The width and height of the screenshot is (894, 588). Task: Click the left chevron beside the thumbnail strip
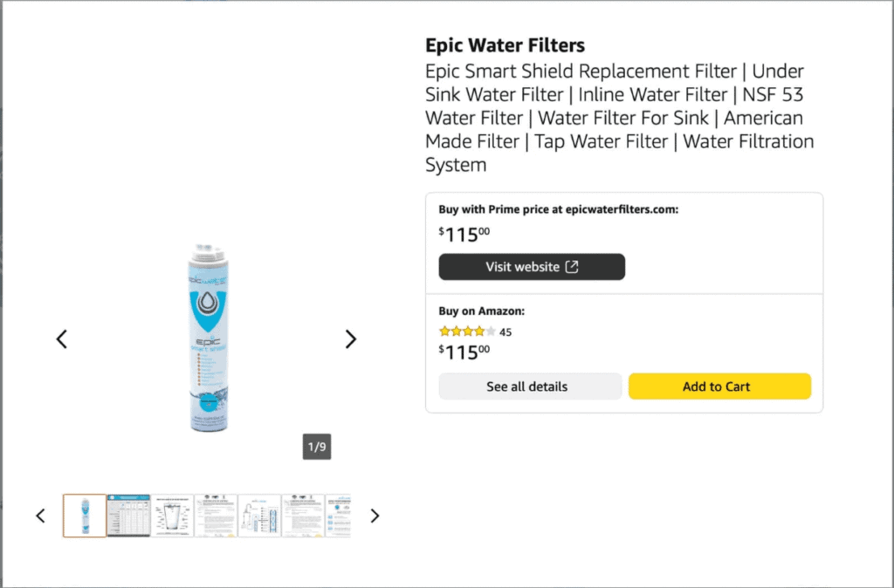40,516
